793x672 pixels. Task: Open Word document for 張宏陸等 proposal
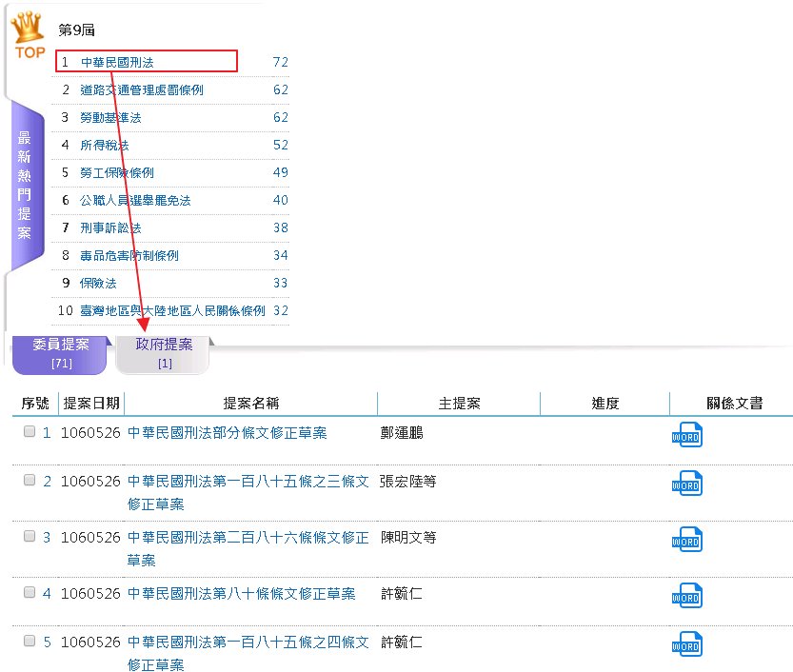tap(685, 484)
